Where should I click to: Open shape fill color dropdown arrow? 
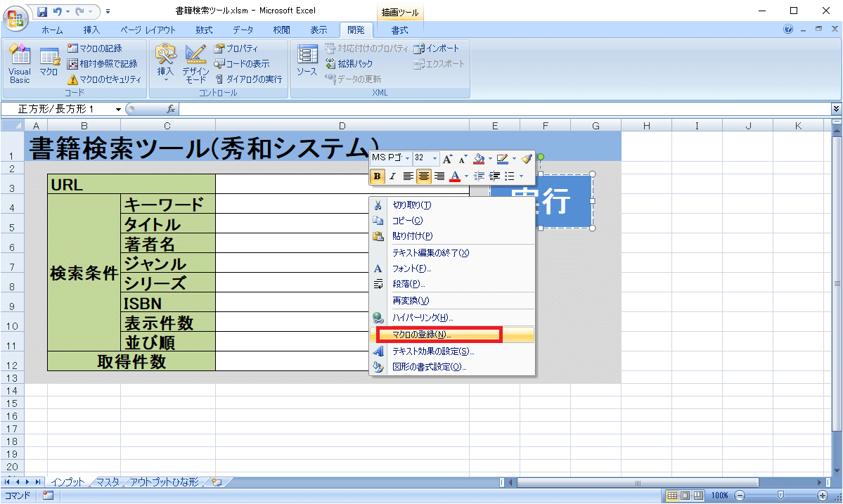[490, 159]
